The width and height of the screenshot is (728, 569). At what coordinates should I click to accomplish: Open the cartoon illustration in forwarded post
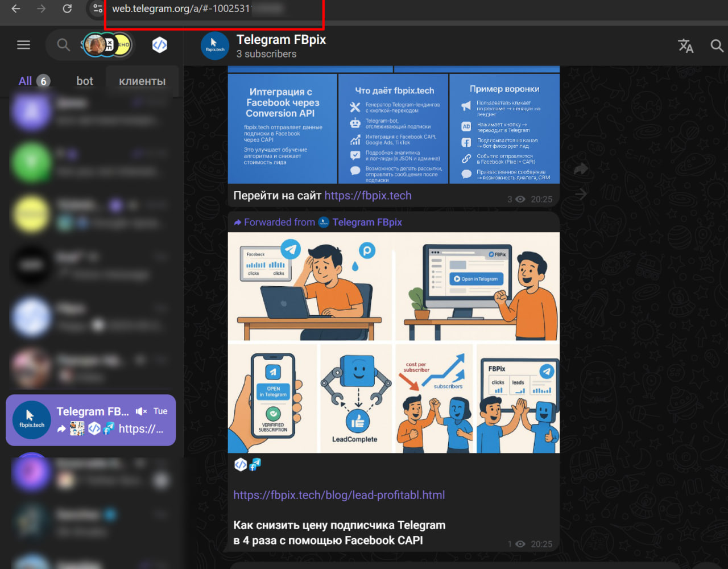pyautogui.click(x=394, y=343)
